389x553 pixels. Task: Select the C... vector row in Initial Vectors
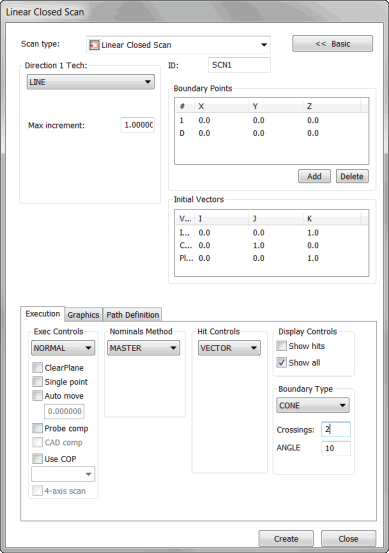pyautogui.click(x=271, y=245)
